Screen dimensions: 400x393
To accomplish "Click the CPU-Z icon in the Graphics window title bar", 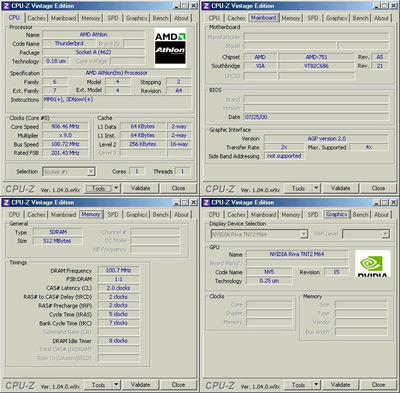I will pyautogui.click(x=206, y=203).
